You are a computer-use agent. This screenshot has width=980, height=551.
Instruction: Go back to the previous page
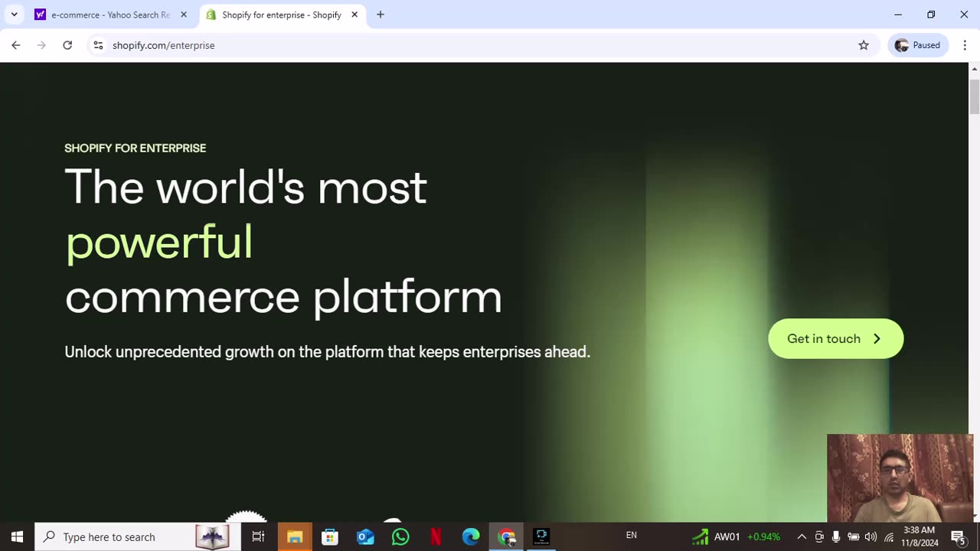16,45
